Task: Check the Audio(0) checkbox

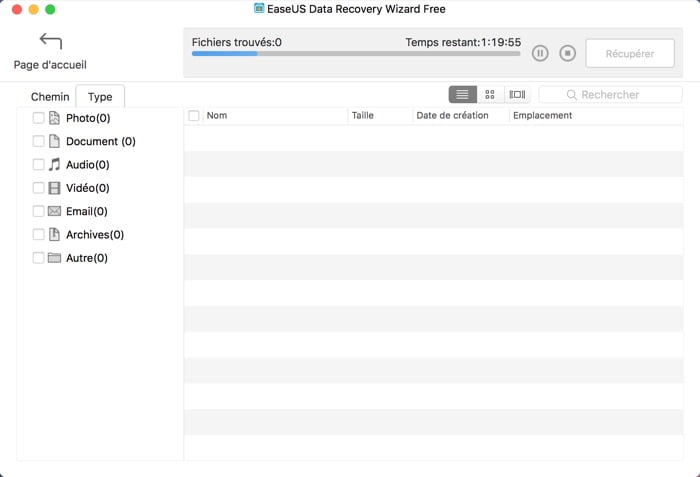Action: point(38,164)
